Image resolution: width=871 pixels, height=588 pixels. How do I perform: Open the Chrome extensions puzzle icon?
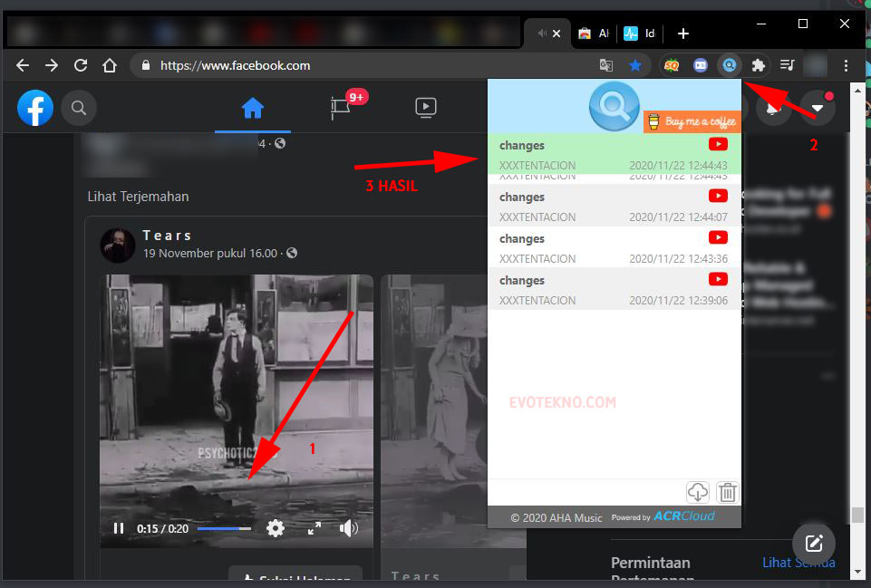[759, 65]
